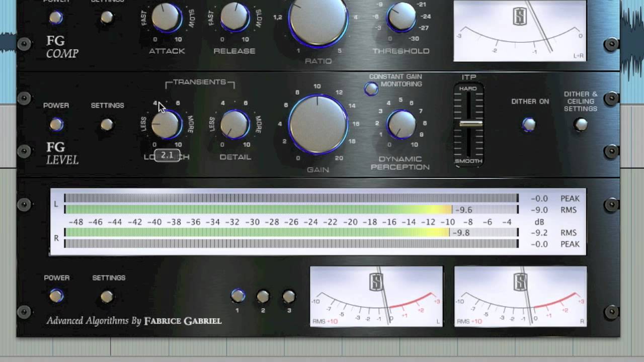Click the FG Comp gain reduction meter
Viewport: 644px width, 362px height.
[x=520, y=31]
